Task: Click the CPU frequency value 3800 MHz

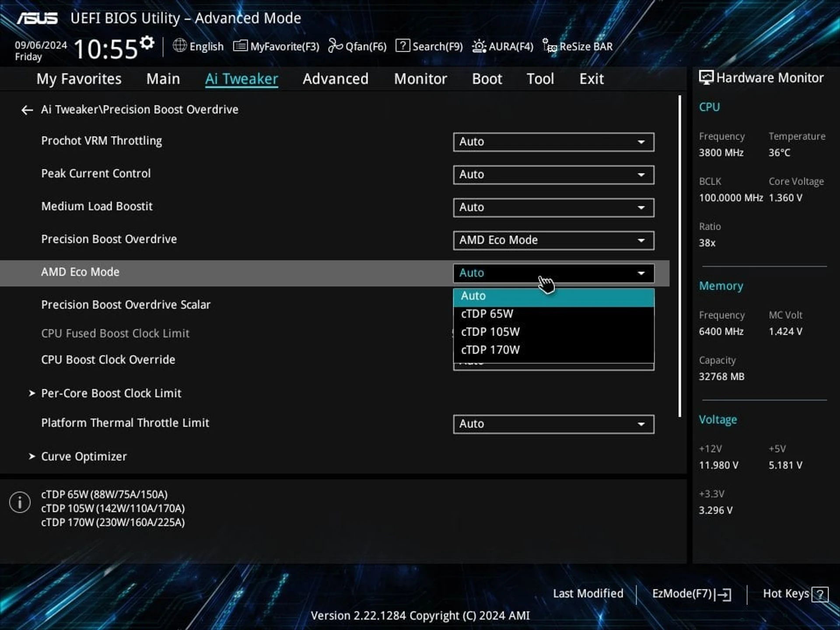Action: pyautogui.click(x=721, y=153)
